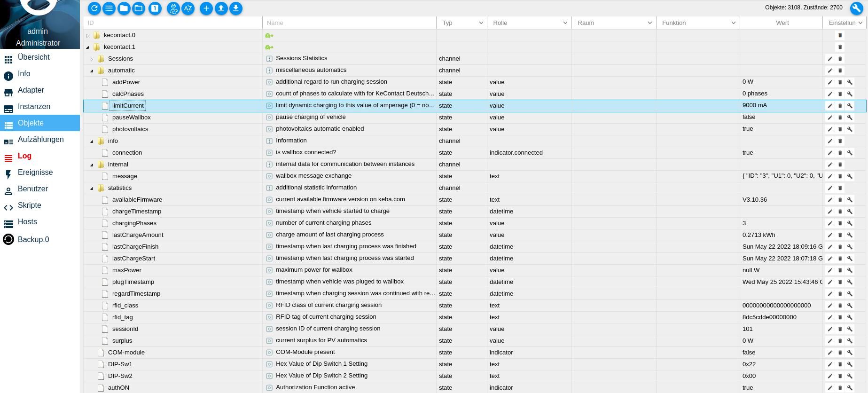Open Skripte in the sidebar

40,205
